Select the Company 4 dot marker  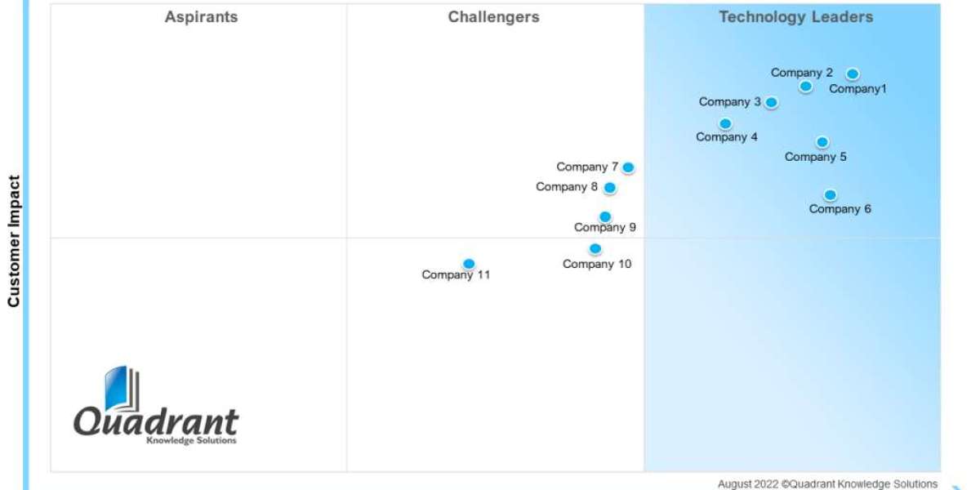point(725,124)
